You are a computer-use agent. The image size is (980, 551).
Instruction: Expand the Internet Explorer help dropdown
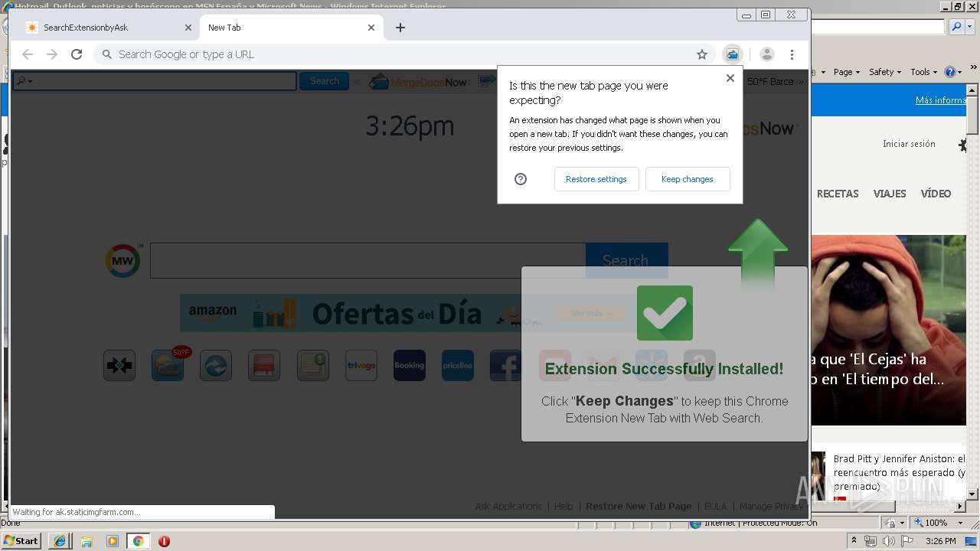click(960, 72)
